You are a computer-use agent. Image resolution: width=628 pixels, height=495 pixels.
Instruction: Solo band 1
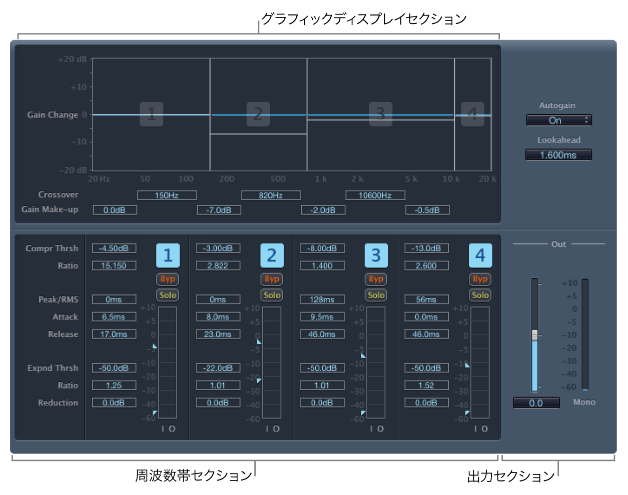pos(168,295)
